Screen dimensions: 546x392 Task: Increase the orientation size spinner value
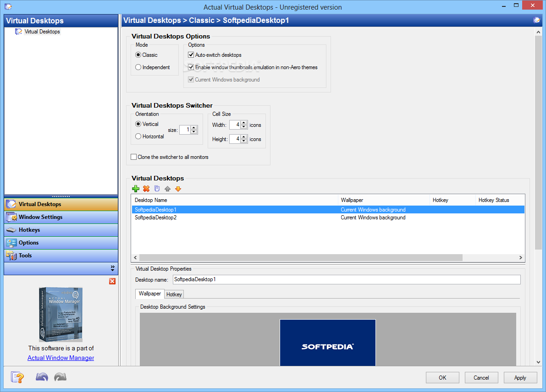[x=194, y=128]
